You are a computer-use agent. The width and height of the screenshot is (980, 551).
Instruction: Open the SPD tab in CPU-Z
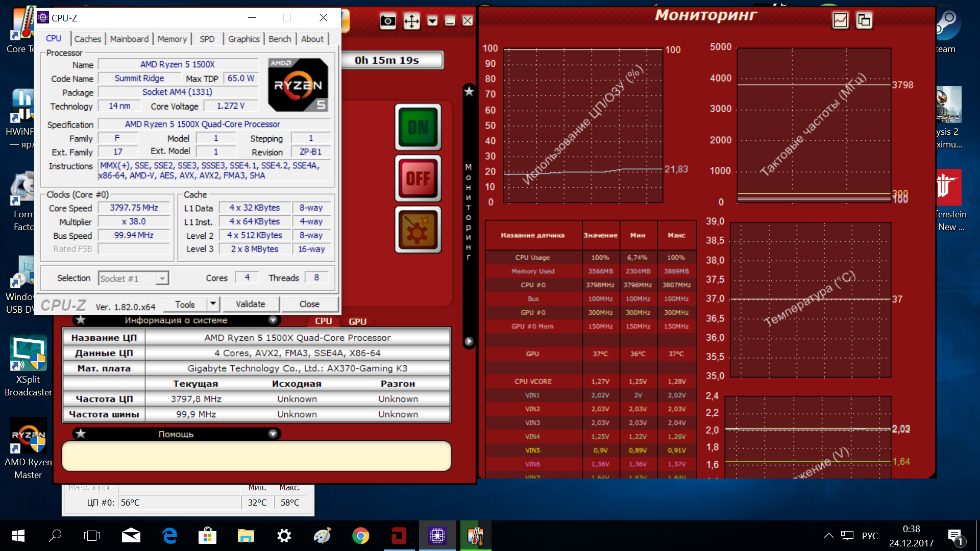click(x=207, y=39)
